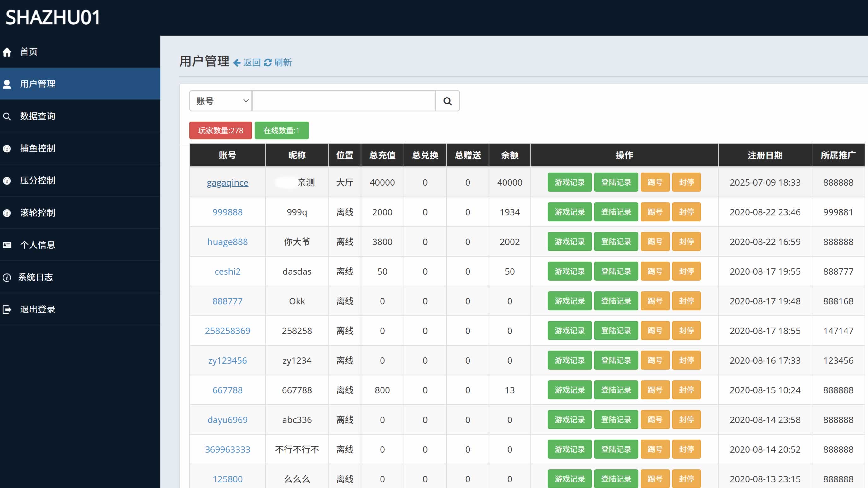Click the back arrow link 返回
This screenshot has height=488, width=868.
coord(247,63)
